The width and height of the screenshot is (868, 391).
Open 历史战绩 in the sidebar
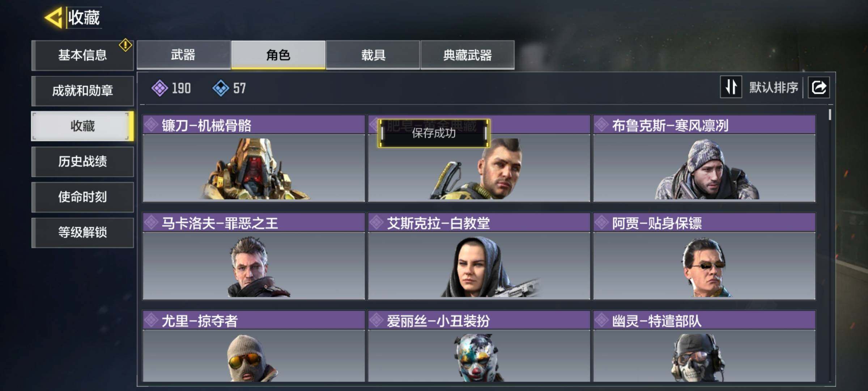82,161
